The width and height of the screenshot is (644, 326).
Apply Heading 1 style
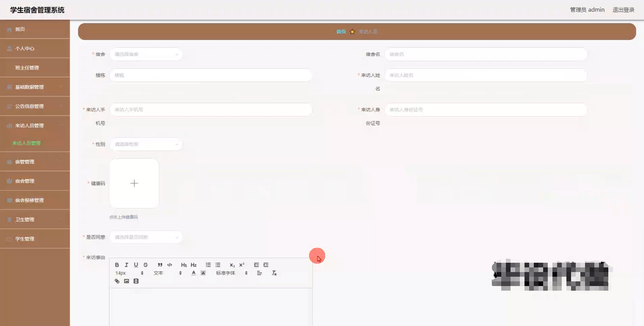click(x=184, y=265)
